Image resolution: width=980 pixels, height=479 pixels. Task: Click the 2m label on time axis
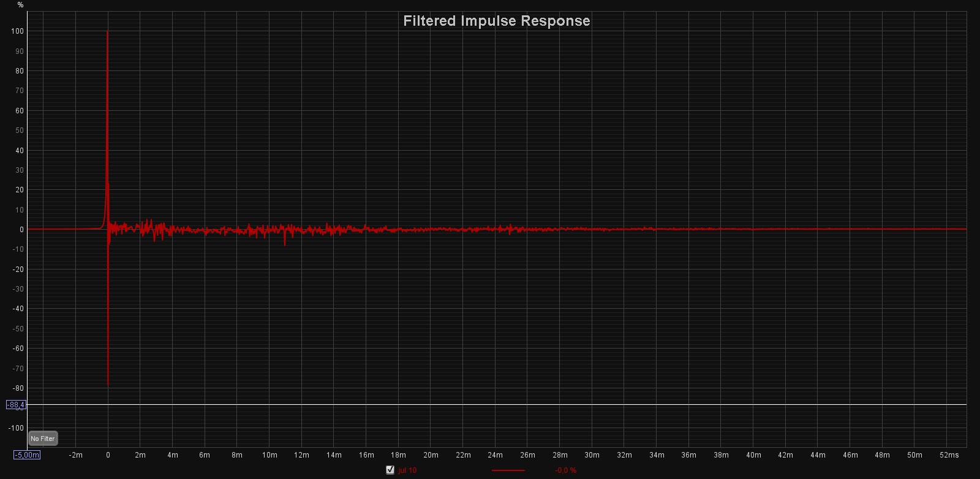click(140, 455)
